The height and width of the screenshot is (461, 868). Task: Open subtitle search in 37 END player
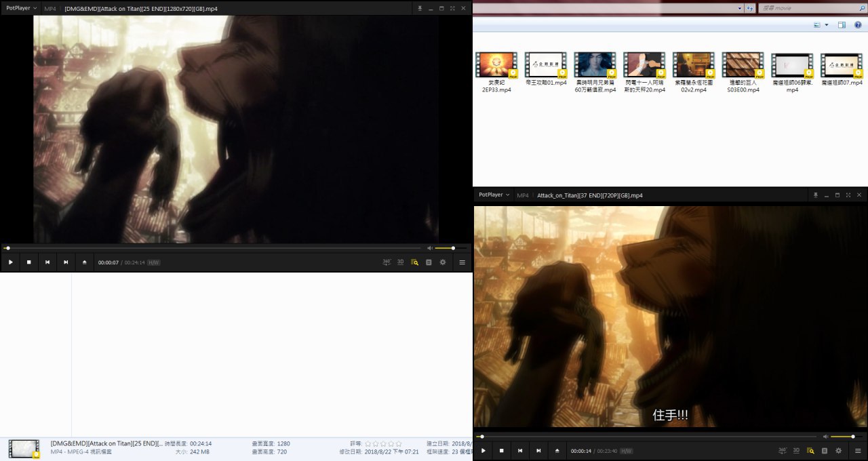pos(810,450)
